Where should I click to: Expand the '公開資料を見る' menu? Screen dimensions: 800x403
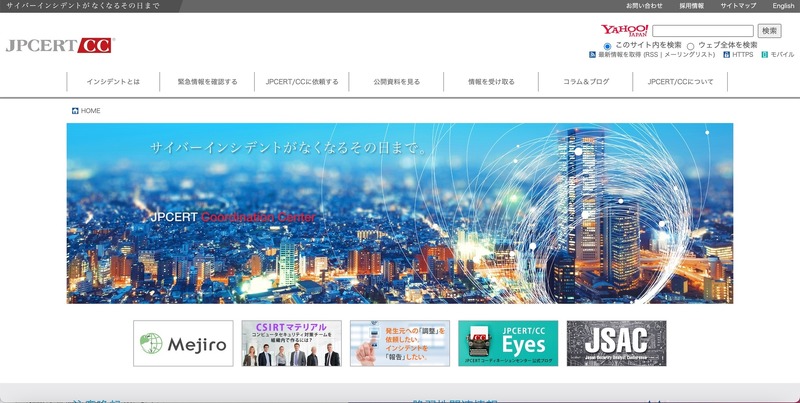point(396,82)
